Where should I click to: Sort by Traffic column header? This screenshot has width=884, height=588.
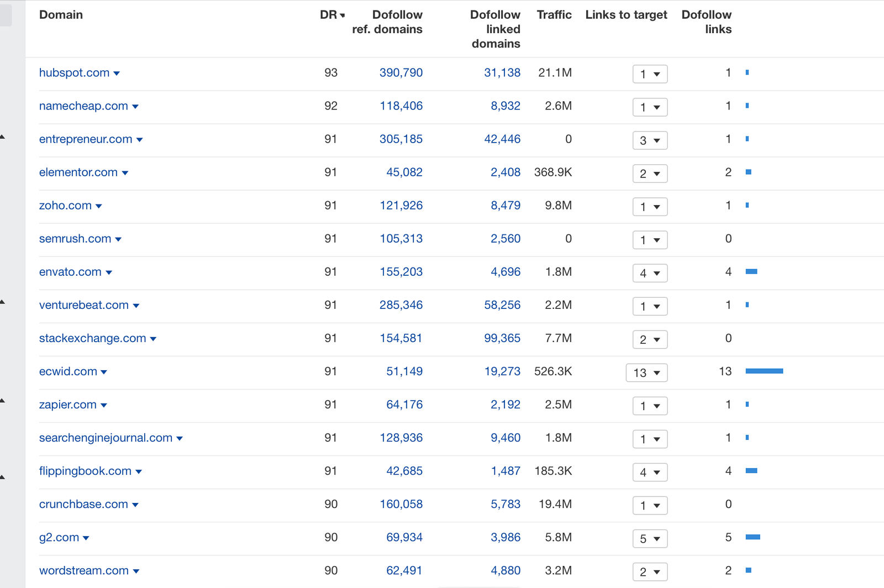tap(554, 15)
